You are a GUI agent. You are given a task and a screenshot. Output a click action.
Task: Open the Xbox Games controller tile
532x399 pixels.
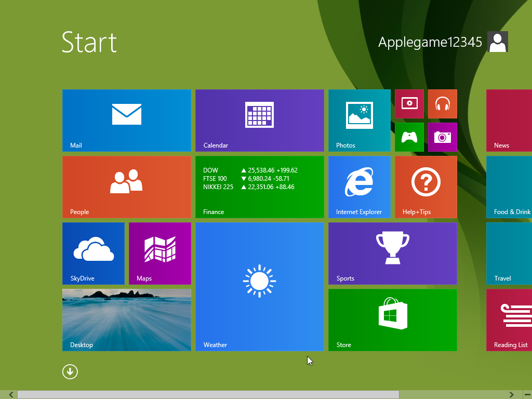[x=409, y=137]
